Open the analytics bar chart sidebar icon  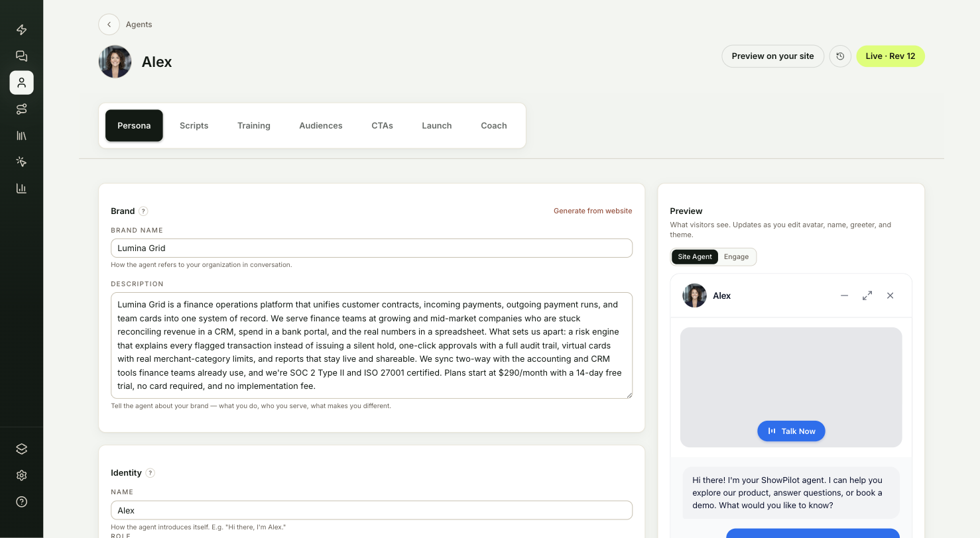tap(21, 188)
